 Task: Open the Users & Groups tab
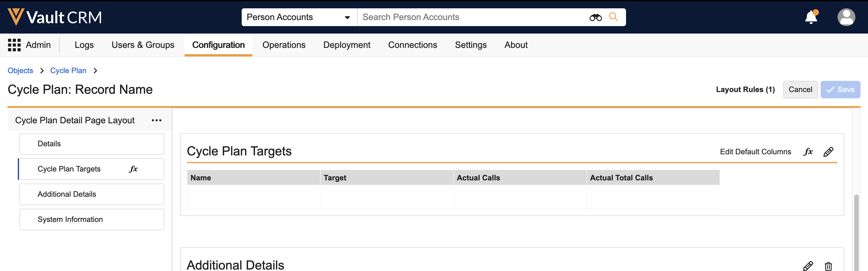click(143, 45)
